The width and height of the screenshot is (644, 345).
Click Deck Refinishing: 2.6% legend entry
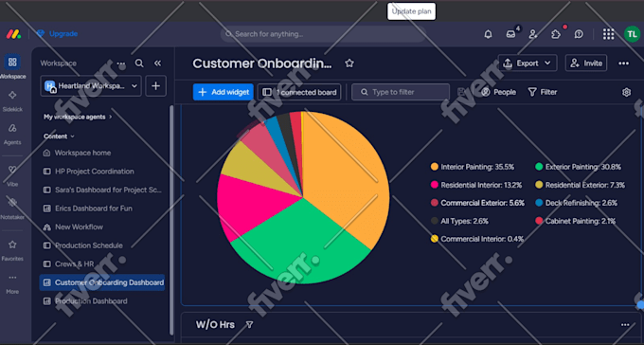576,203
